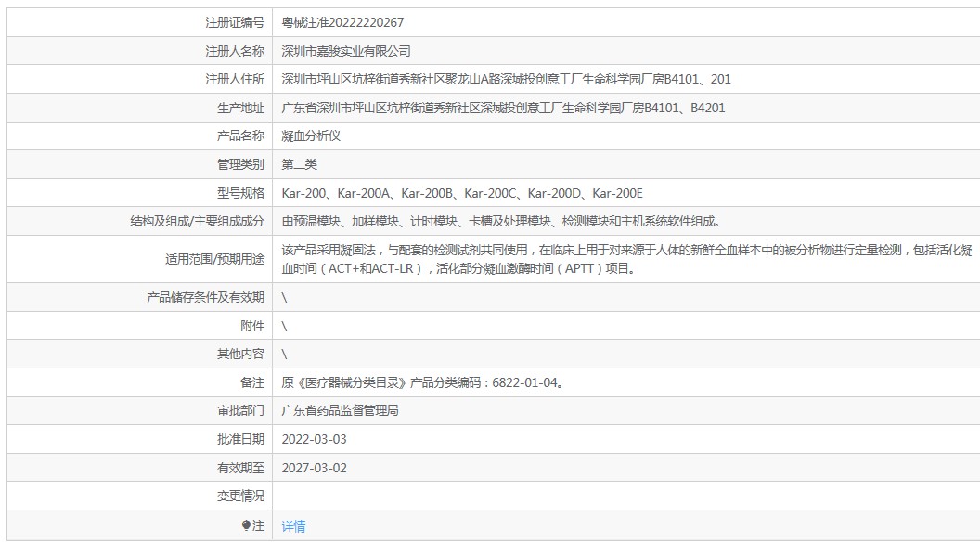The width and height of the screenshot is (980, 542).
Task: Open the 详情 link in the 注 row
Action: (293, 526)
